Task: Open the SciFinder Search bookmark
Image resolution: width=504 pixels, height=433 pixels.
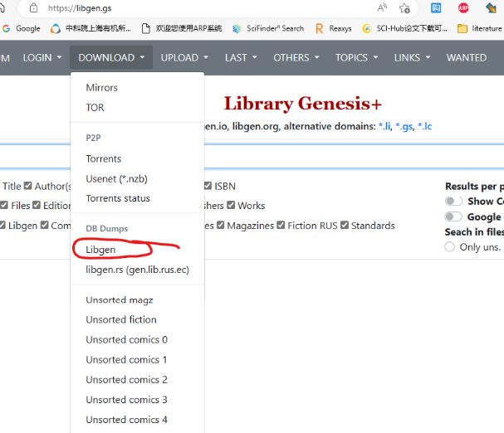Action: tap(268, 28)
